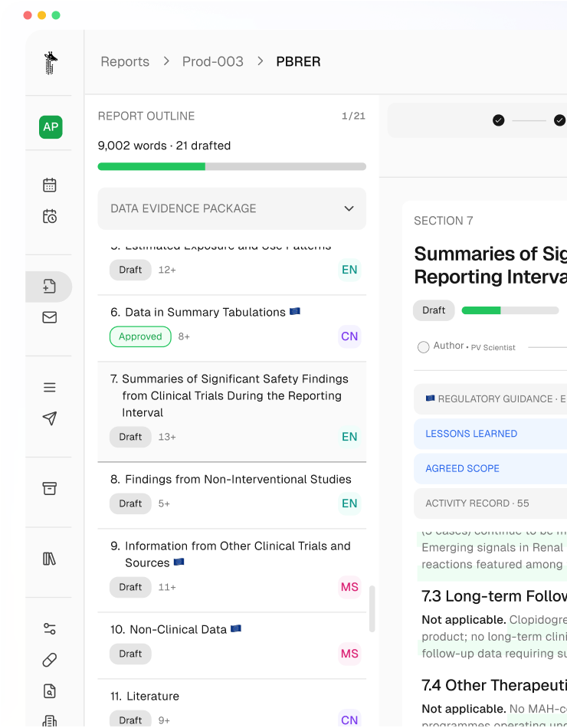Click the report outline word progress bar
The height and width of the screenshot is (728, 567).
231,167
